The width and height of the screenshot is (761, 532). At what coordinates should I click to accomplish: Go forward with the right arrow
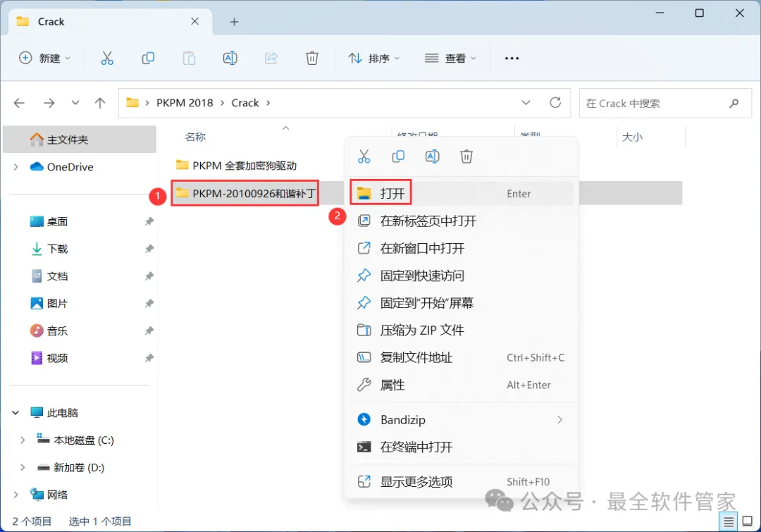(x=49, y=103)
